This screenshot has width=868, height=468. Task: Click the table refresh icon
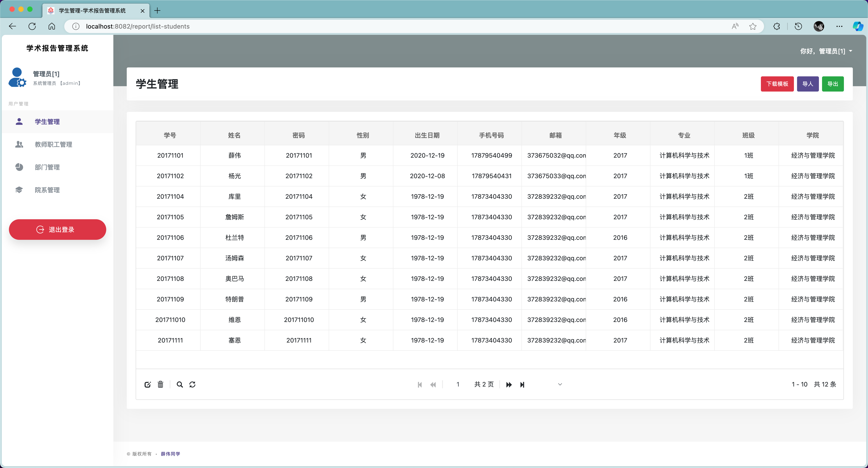point(192,384)
